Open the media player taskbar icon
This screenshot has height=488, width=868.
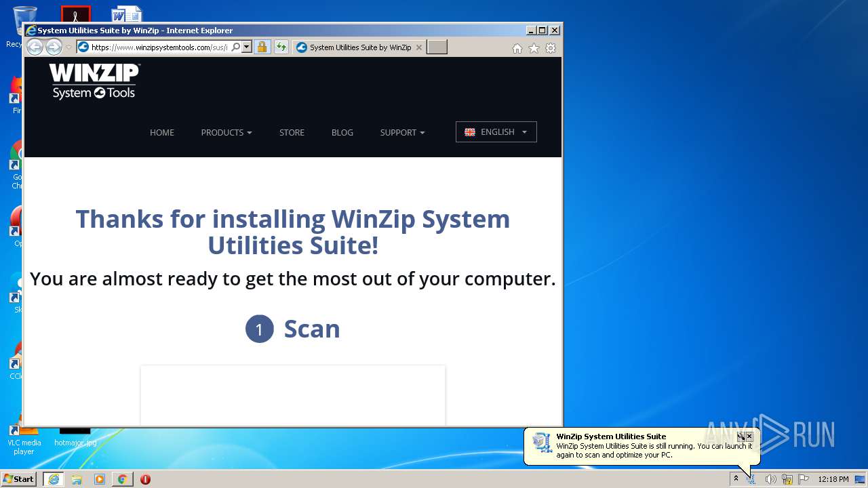100,479
